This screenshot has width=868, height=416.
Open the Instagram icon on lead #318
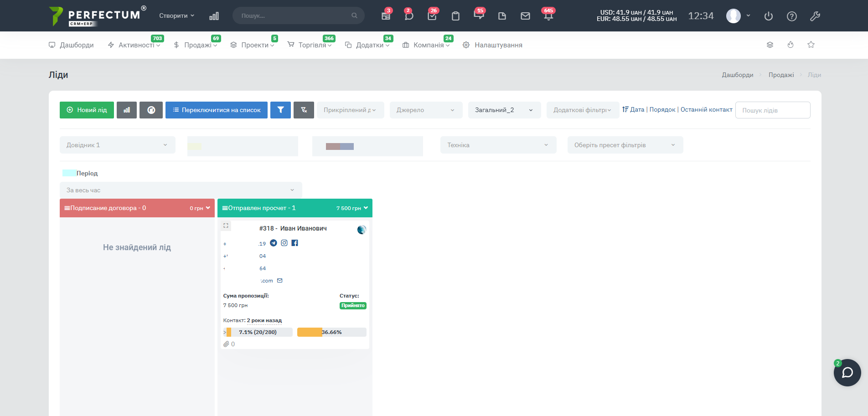pyautogui.click(x=284, y=243)
